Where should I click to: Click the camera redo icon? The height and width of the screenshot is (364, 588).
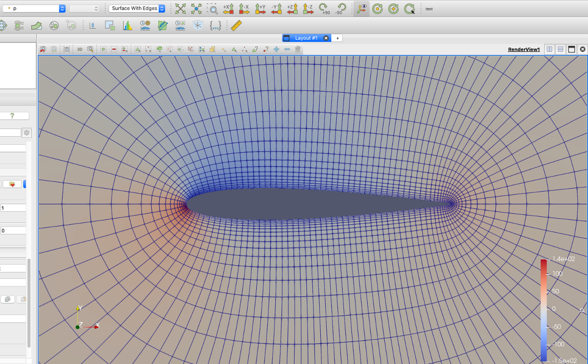[x=54, y=49]
